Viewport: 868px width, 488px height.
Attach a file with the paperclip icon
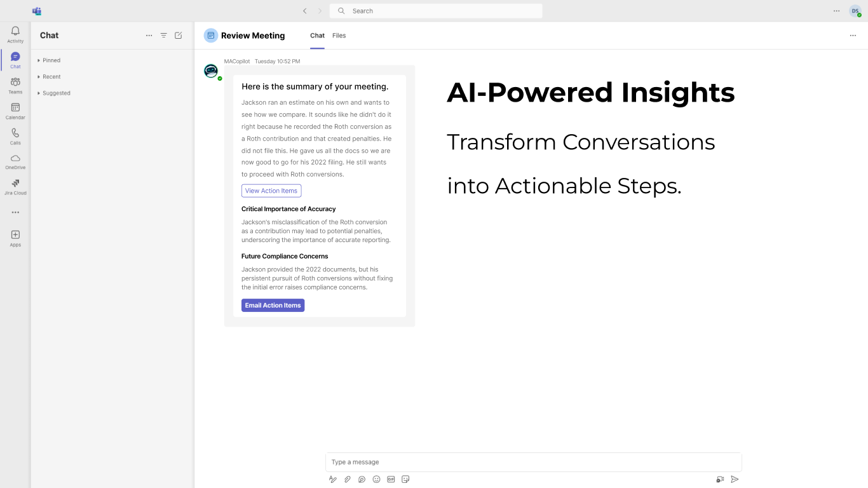(348, 479)
